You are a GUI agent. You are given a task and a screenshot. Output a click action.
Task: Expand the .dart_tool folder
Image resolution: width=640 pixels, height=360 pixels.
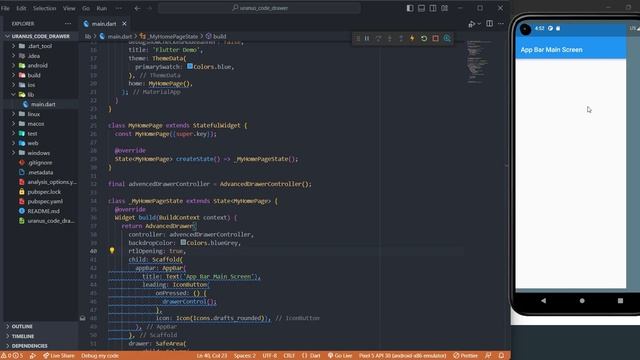[41, 46]
